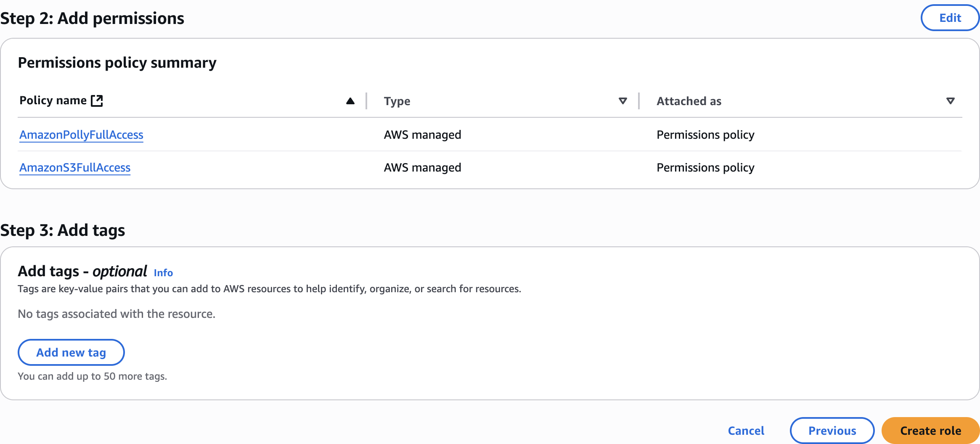Viewport: 980px width, 444px height.
Task: Select the Permissions policy cell in AmazonS3FullAccess row
Action: 705,168
